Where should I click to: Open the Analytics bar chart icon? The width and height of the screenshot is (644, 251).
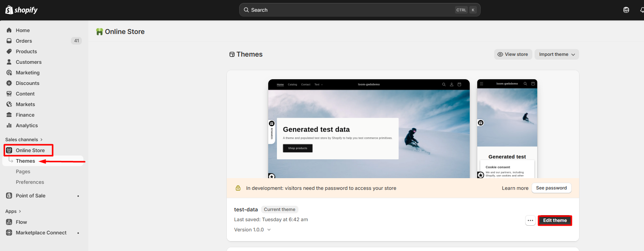(9, 125)
